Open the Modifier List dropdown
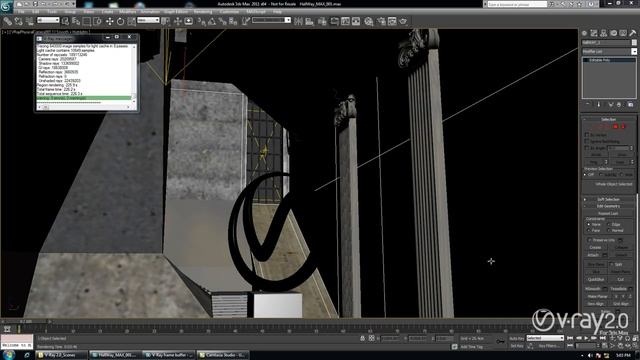The width and height of the screenshot is (640, 360). (609, 52)
